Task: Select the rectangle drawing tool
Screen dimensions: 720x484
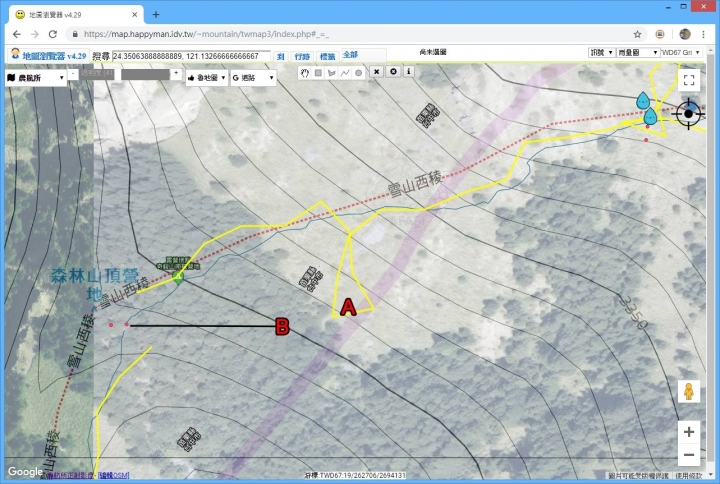Action: coord(318,73)
